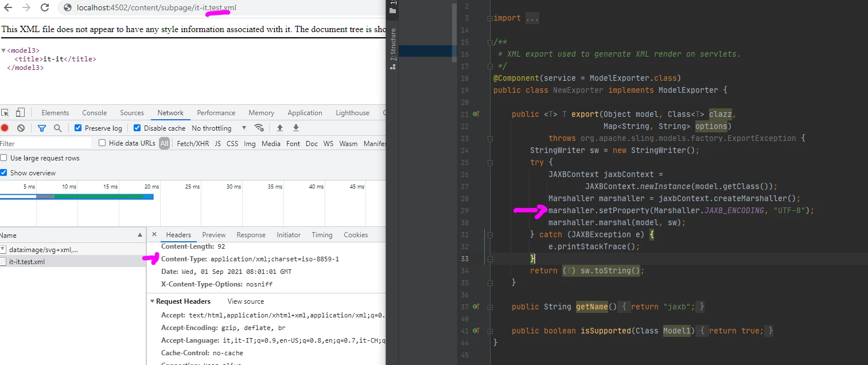Image resolution: width=868 pixels, height=365 pixels.
Task: Open the Timing tab of the request
Action: point(322,235)
